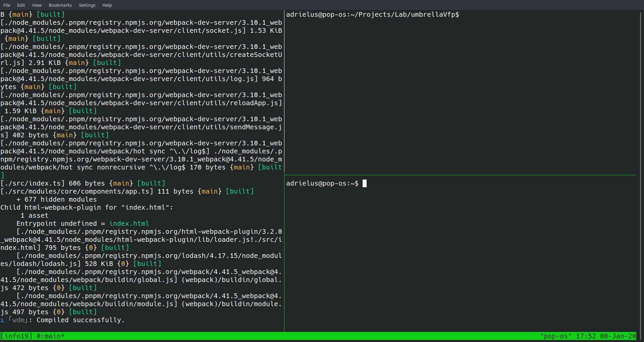
Task: Click the 'Compiled successfully.' message
Action: point(80,320)
